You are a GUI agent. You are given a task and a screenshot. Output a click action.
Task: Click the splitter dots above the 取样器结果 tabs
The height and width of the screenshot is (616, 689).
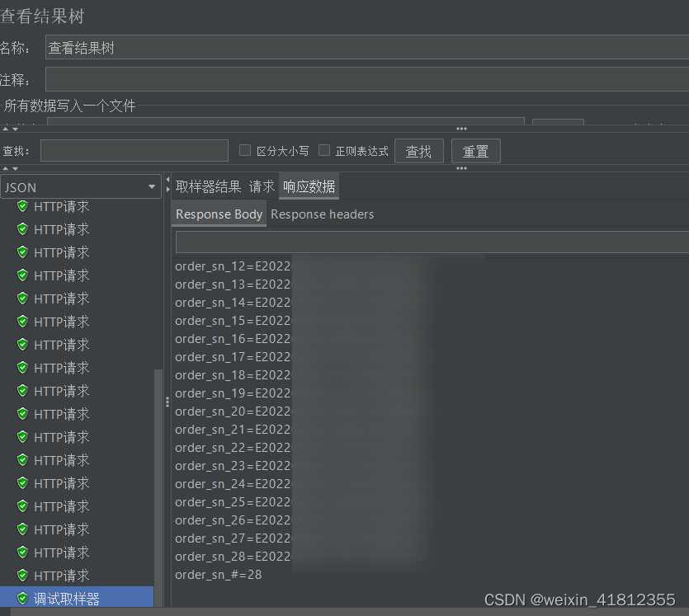(462, 170)
